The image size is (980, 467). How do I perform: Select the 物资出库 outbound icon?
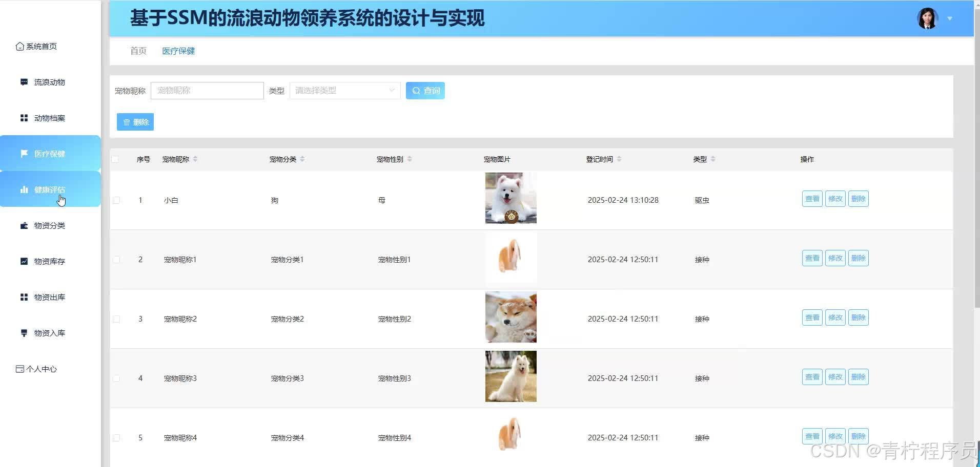tap(24, 297)
